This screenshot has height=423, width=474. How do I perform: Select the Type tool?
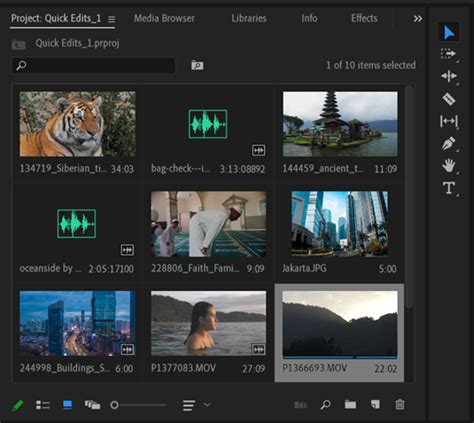click(x=449, y=188)
